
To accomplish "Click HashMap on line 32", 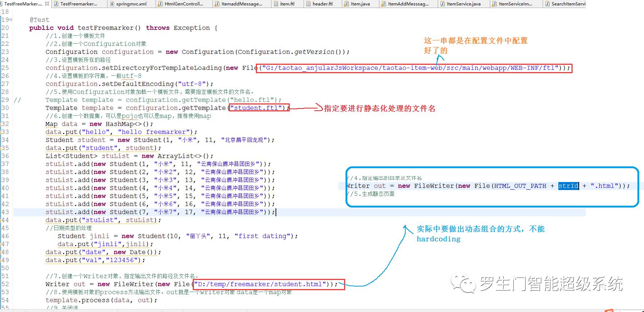I will pos(120,124).
